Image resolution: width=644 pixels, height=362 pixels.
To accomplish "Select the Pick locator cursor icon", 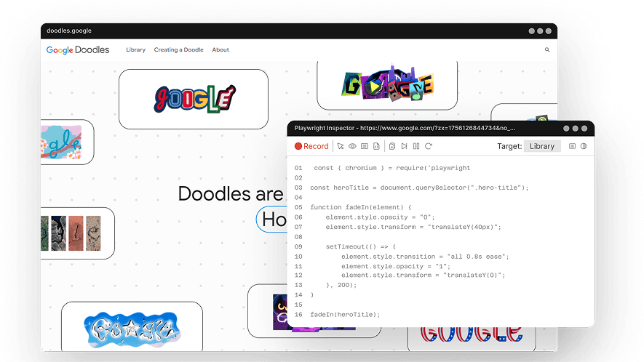I will 341,146.
